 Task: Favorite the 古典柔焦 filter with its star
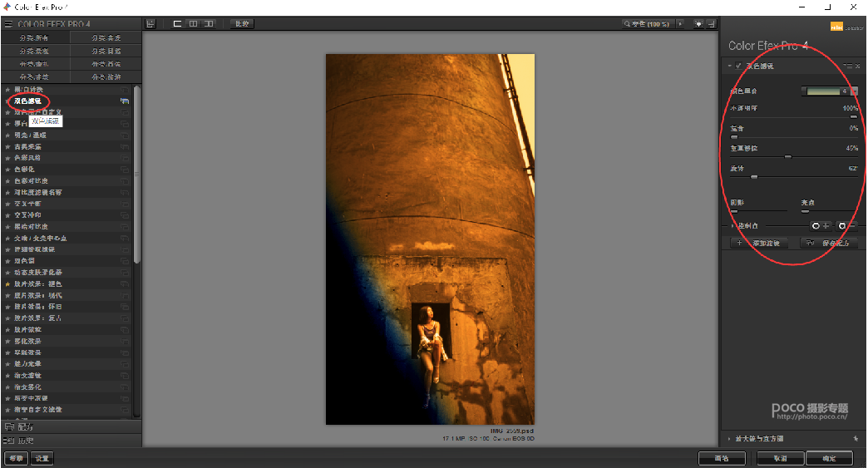[7, 146]
